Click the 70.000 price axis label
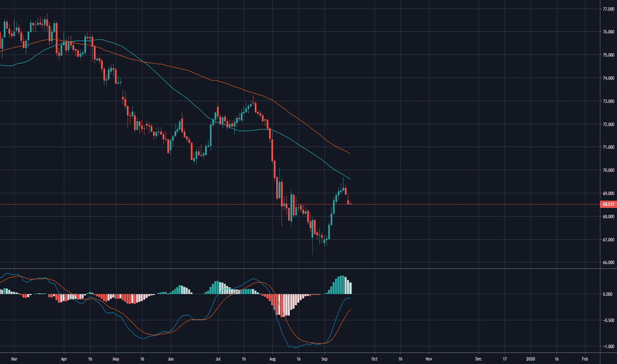 (608, 170)
